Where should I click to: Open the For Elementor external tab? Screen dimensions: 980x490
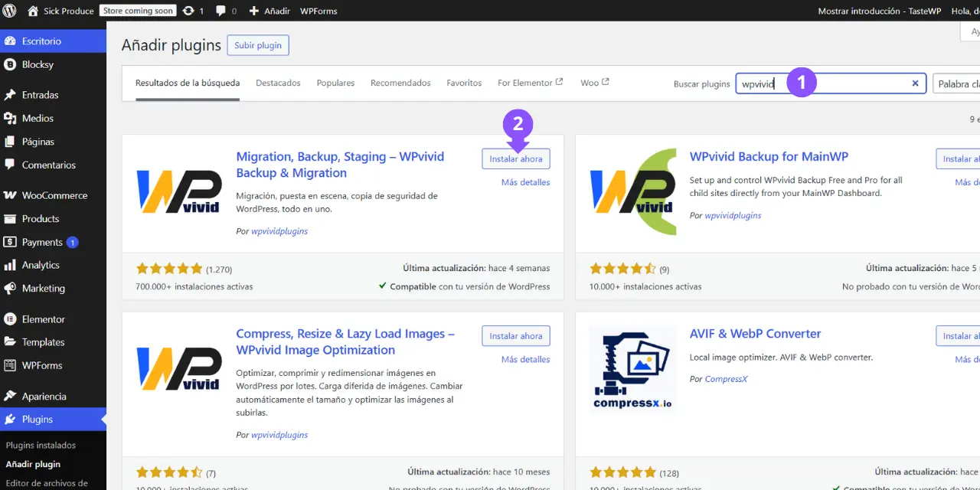pyautogui.click(x=530, y=83)
